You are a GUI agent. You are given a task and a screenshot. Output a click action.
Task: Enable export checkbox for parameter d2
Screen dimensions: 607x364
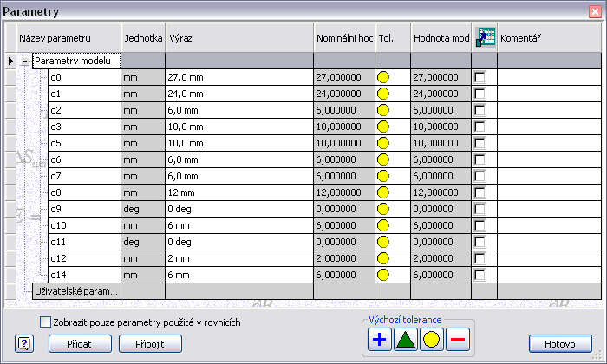[480, 110]
